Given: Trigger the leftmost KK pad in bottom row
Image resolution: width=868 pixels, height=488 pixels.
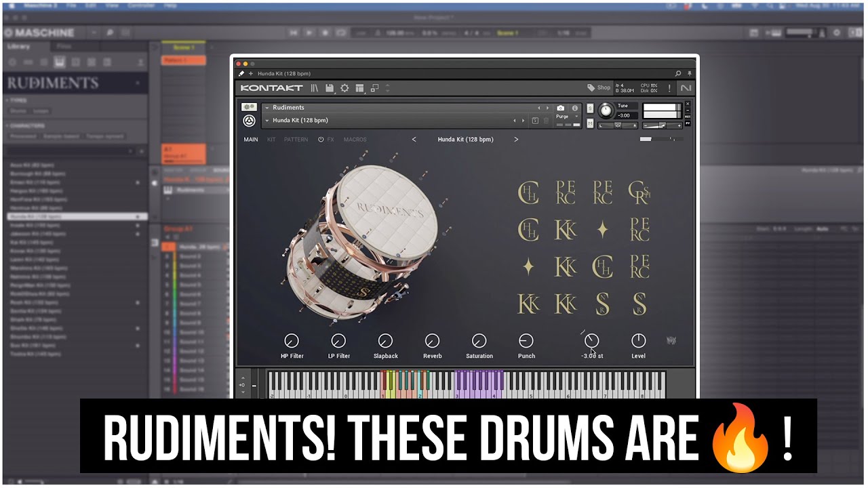Looking at the screenshot, I should pos(528,304).
